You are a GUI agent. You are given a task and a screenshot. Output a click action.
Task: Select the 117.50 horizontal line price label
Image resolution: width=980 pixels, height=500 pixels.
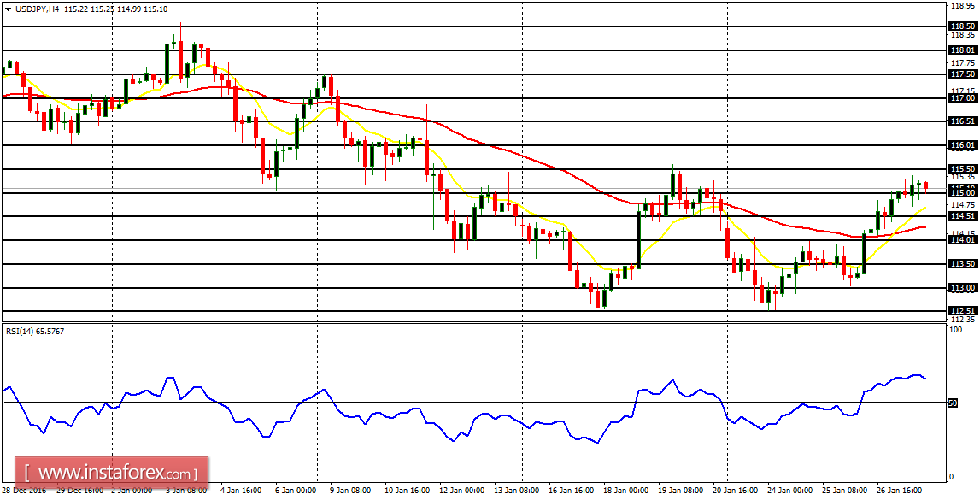963,74
